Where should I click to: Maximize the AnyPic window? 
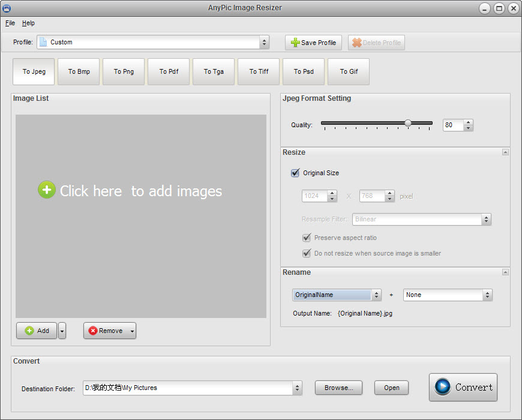499,8
